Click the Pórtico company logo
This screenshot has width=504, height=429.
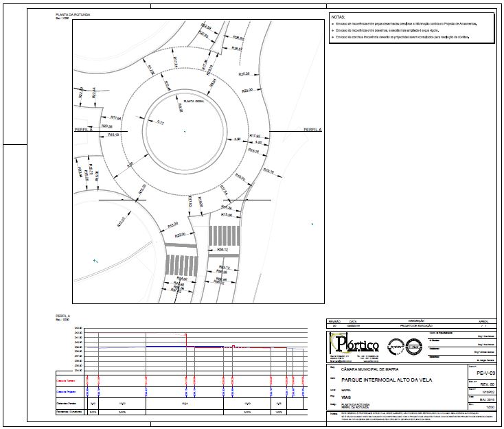click(x=353, y=343)
